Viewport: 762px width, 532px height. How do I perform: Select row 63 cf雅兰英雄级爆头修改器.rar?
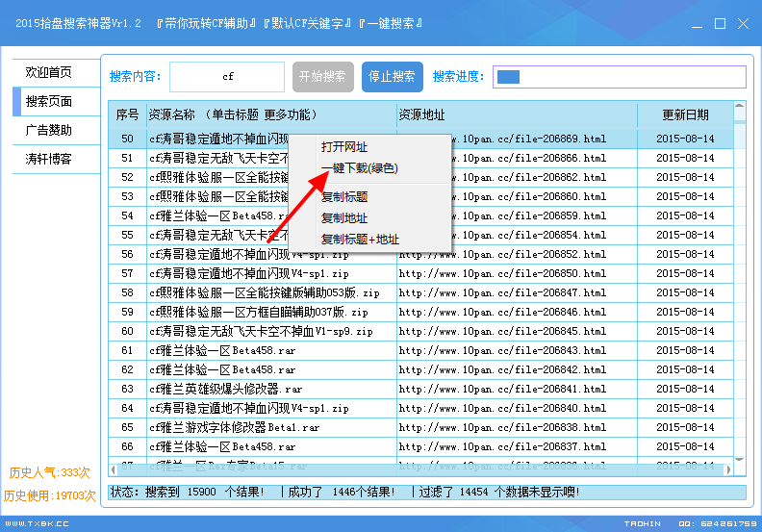[x=225, y=390]
